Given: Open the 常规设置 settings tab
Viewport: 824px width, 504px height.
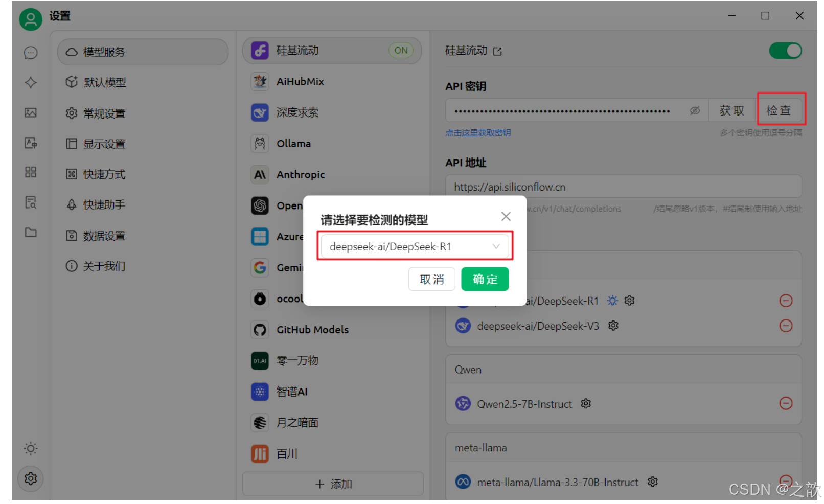Looking at the screenshot, I should [x=143, y=113].
